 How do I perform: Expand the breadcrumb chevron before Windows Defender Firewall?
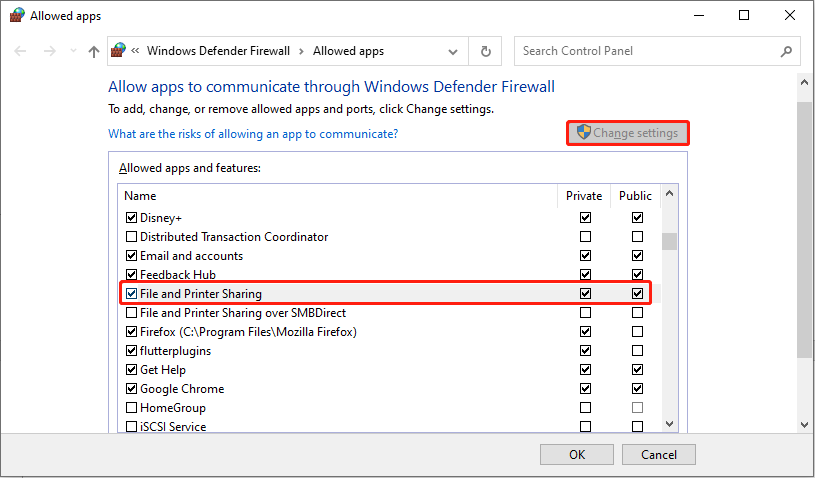pyautogui.click(x=137, y=51)
